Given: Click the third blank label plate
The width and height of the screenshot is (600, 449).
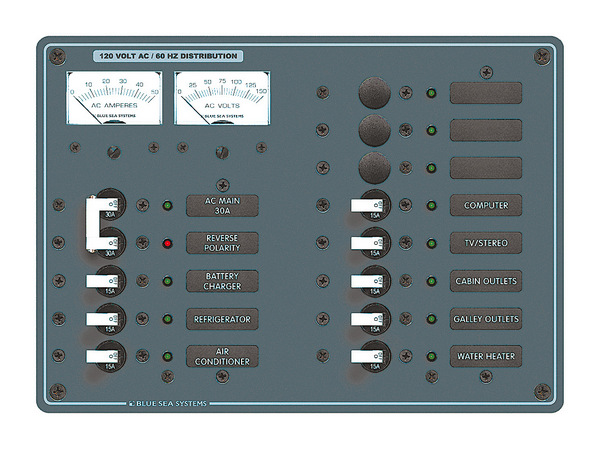Looking at the screenshot, I should coord(486,168).
